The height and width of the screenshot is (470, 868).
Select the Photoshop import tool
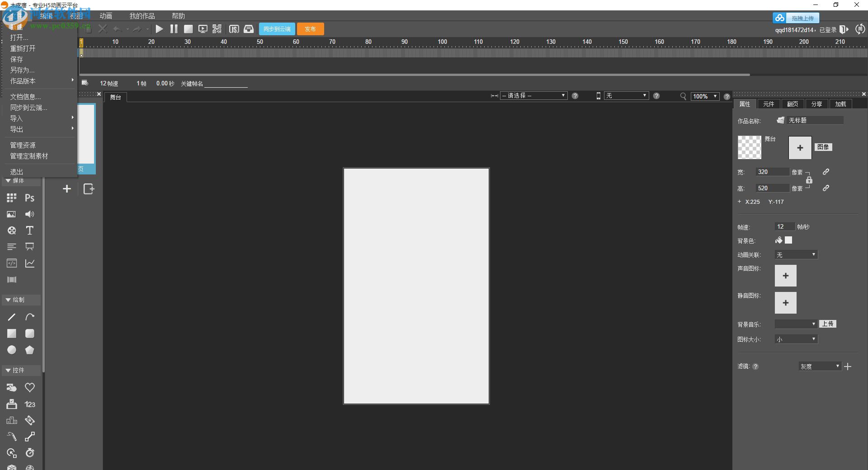click(30, 198)
